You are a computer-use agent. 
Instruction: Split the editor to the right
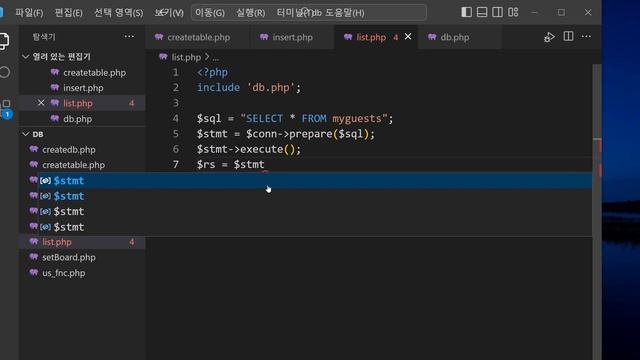(x=568, y=36)
